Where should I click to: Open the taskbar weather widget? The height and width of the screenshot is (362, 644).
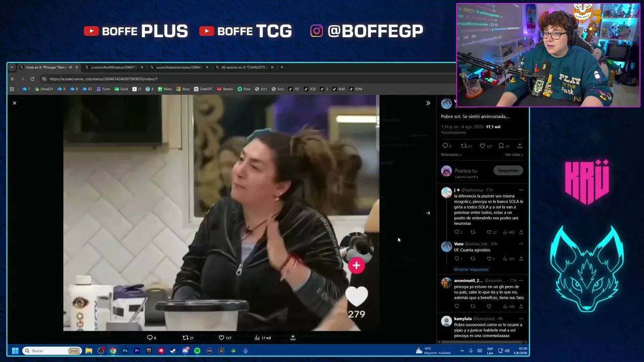coord(433,351)
